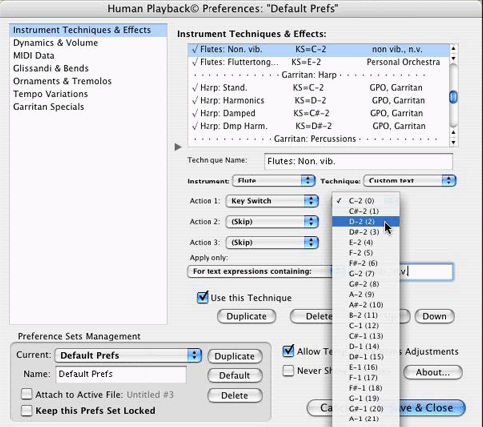Click the Technique Name text field
The height and width of the screenshot is (427, 483).
pos(358,161)
